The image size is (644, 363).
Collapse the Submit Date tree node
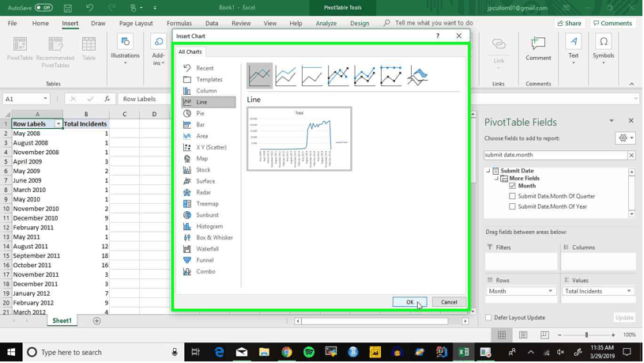click(488, 171)
